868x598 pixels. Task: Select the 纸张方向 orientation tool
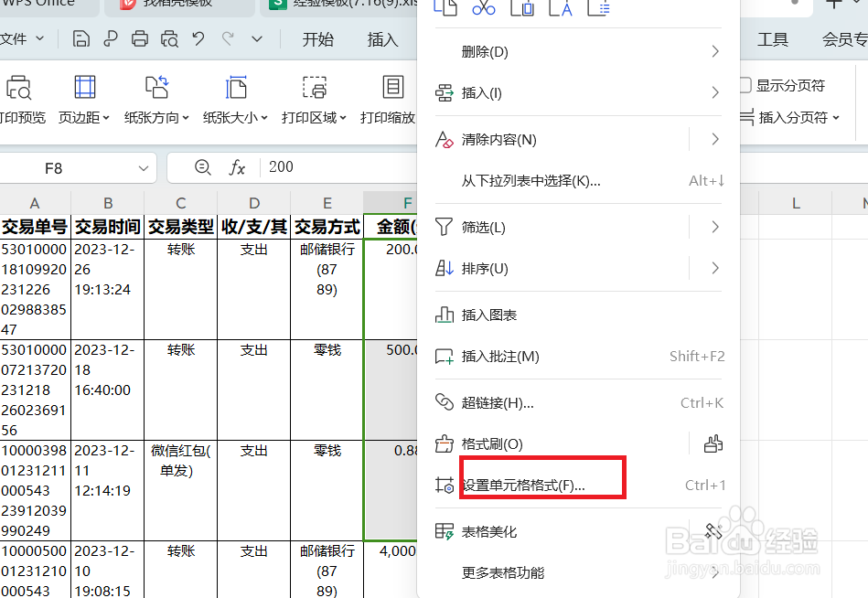coord(156,99)
